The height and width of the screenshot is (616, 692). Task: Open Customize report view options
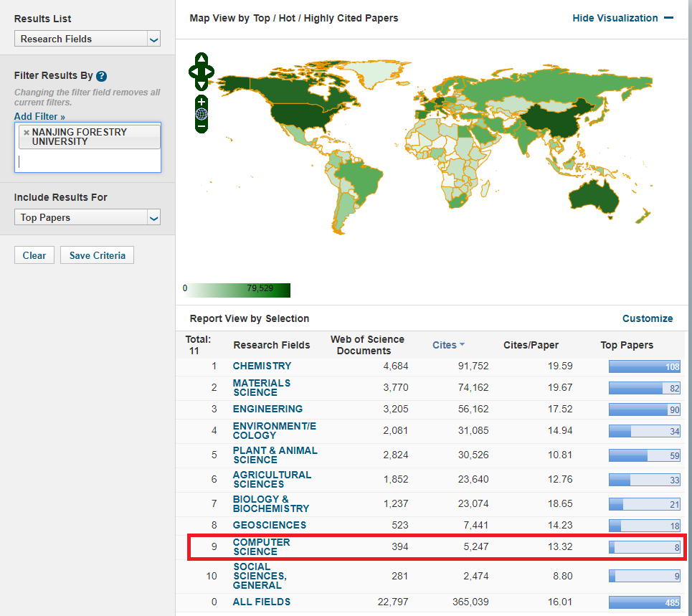pyautogui.click(x=647, y=318)
